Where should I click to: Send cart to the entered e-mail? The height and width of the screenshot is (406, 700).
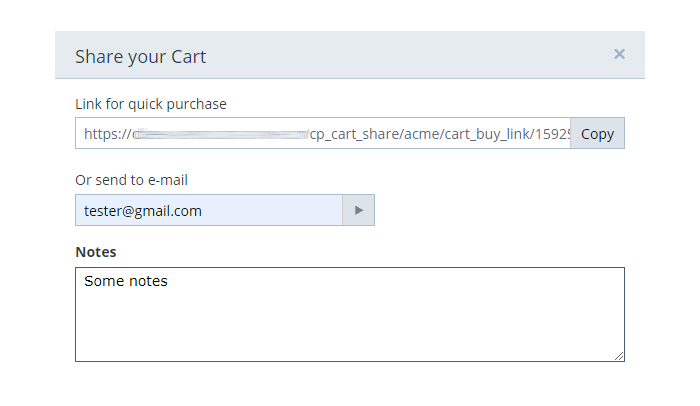(358, 210)
